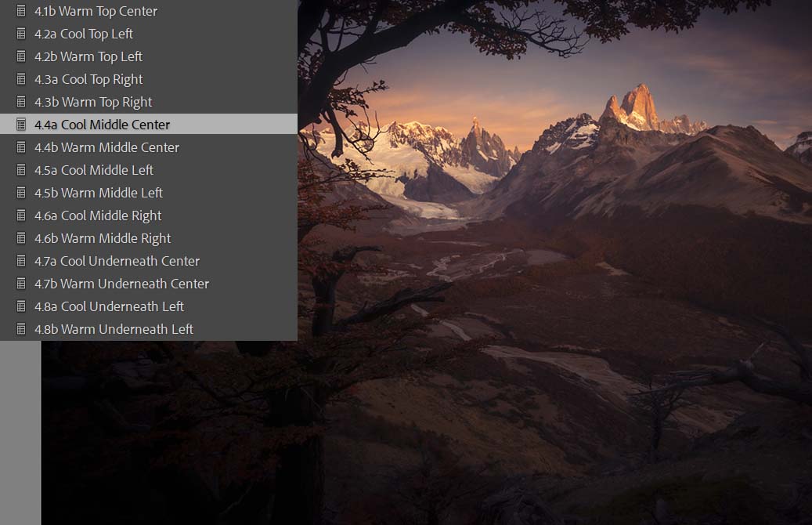The height and width of the screenshot is (525, 812).
Task: Click the preset icon beside 4.1b Warm Top Center
Action: click(21, 11)
